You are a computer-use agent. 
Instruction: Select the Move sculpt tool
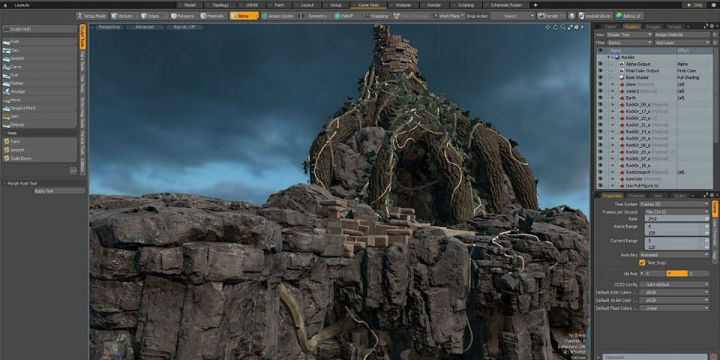[39, 99]
